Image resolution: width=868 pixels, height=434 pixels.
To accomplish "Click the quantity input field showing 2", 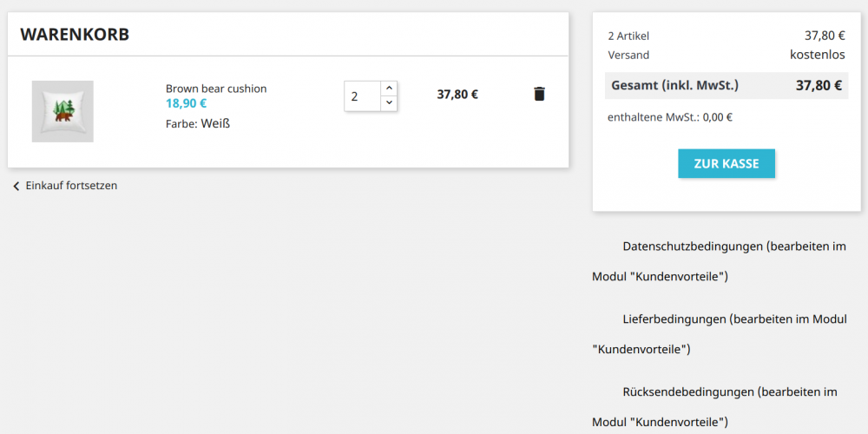I will 362,95.
